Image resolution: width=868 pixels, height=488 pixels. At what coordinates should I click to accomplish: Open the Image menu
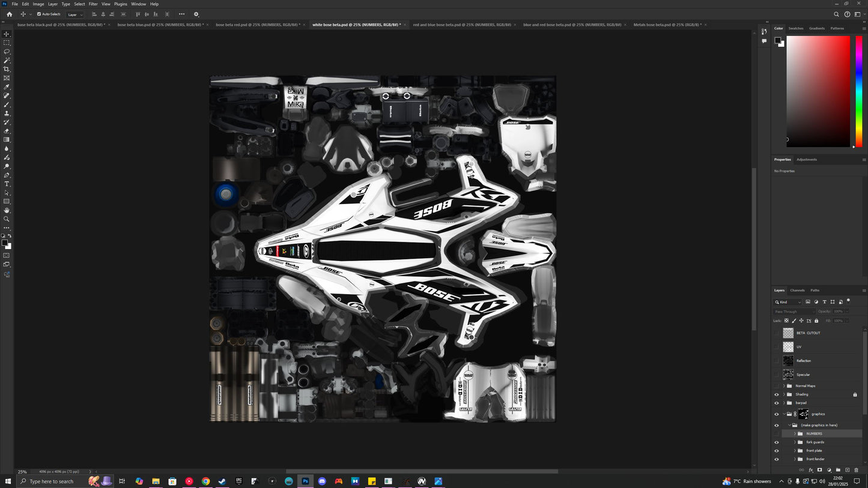[x=38, y=4]
